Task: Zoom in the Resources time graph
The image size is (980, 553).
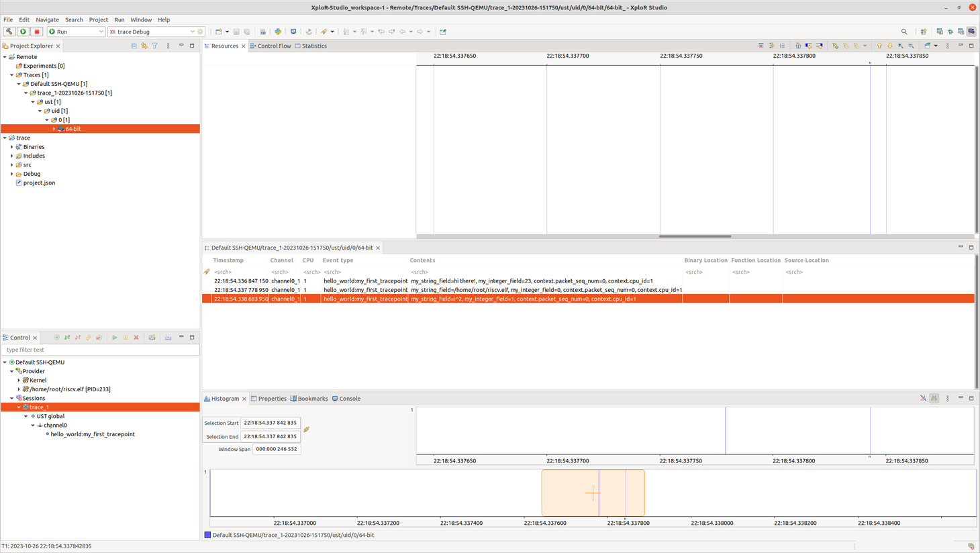Action: [900, 46]
